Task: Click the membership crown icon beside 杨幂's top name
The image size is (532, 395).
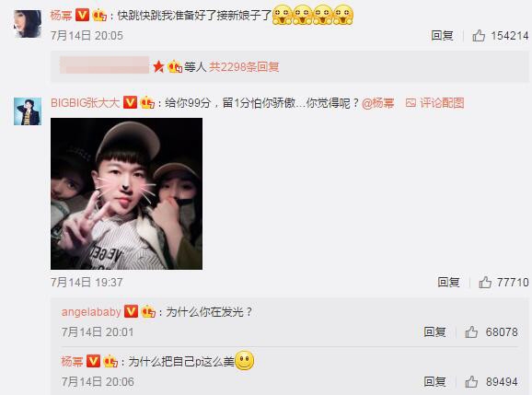Action: 99,16
